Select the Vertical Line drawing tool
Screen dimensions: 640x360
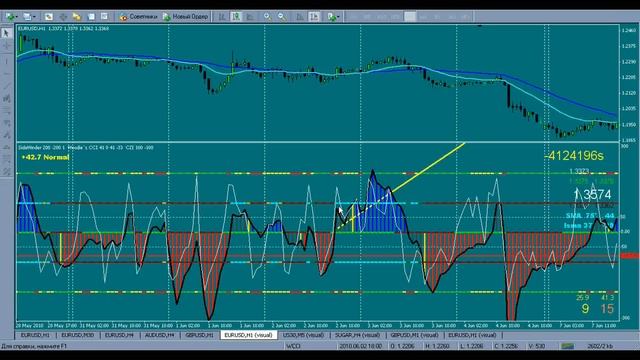7,61
